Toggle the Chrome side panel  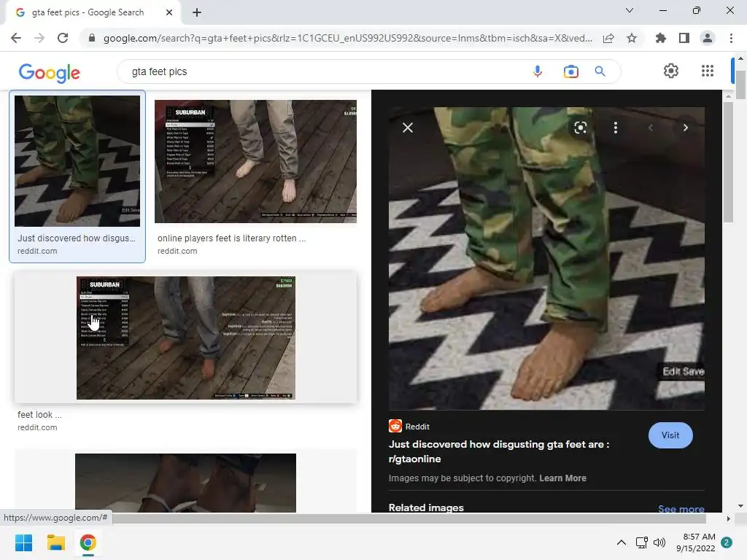(684, 38)
